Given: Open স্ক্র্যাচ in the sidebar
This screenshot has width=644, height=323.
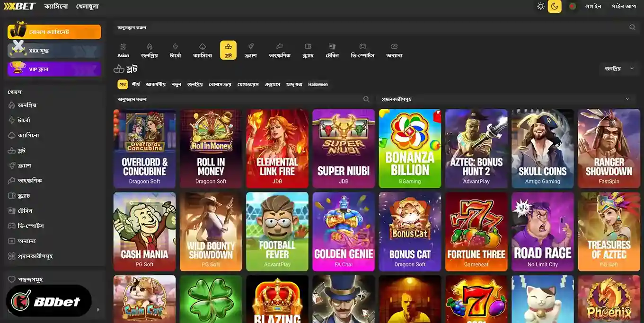Looking at the screenshot, I should 24,196.
